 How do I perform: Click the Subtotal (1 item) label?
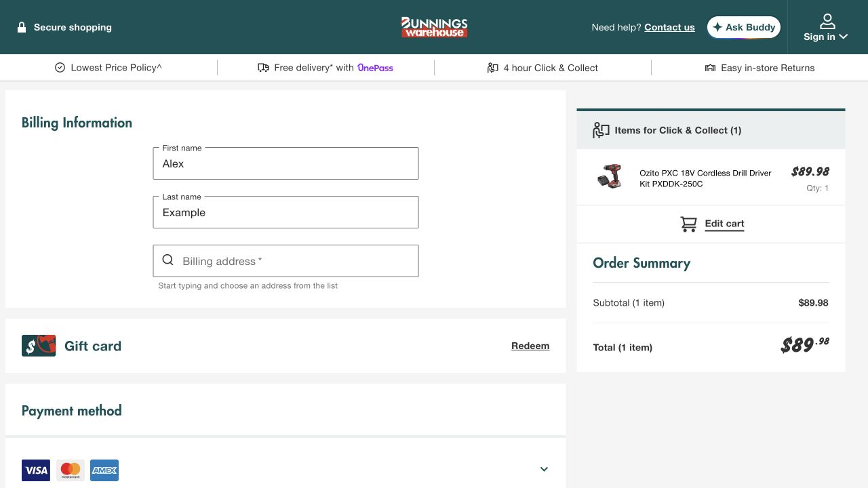[629, 303]
